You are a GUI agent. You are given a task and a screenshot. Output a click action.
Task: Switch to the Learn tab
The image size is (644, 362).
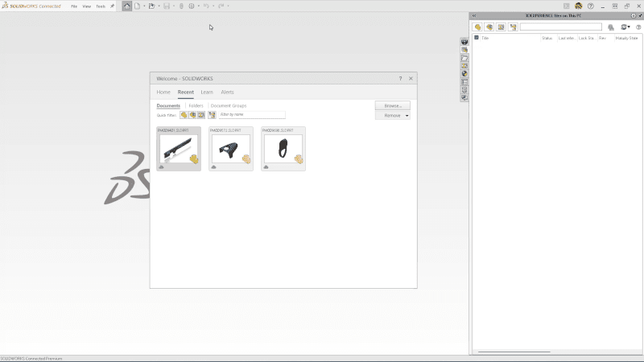(207, 93)
